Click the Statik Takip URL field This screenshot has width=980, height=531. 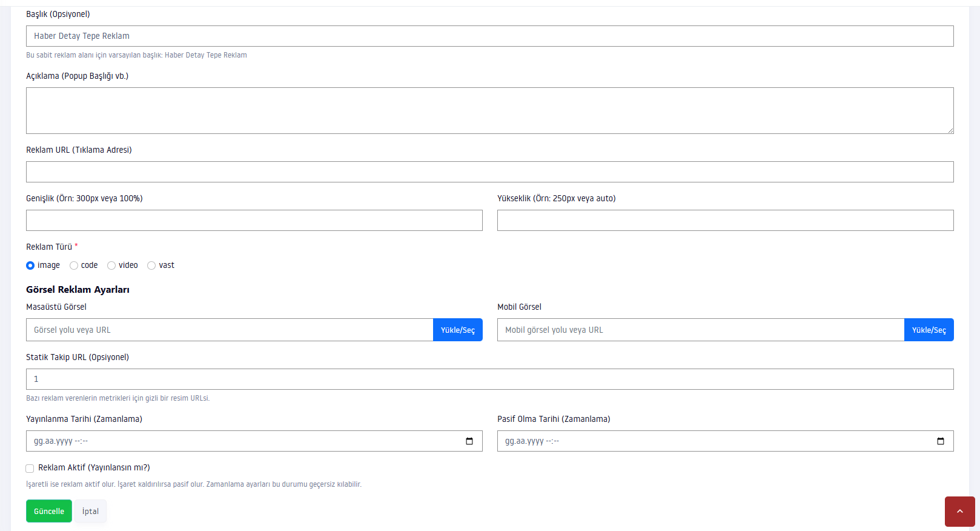[x=490, y=379]
